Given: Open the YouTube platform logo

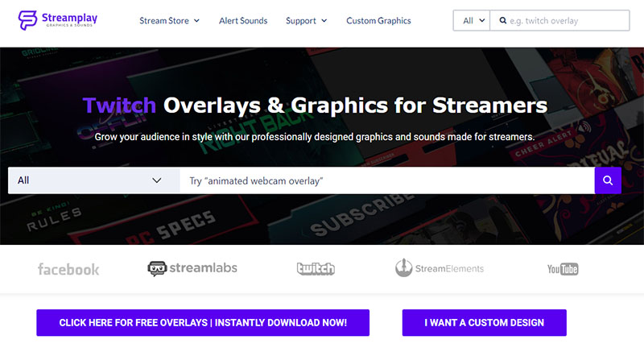Looking at the screenshot, I should [563, 269].
